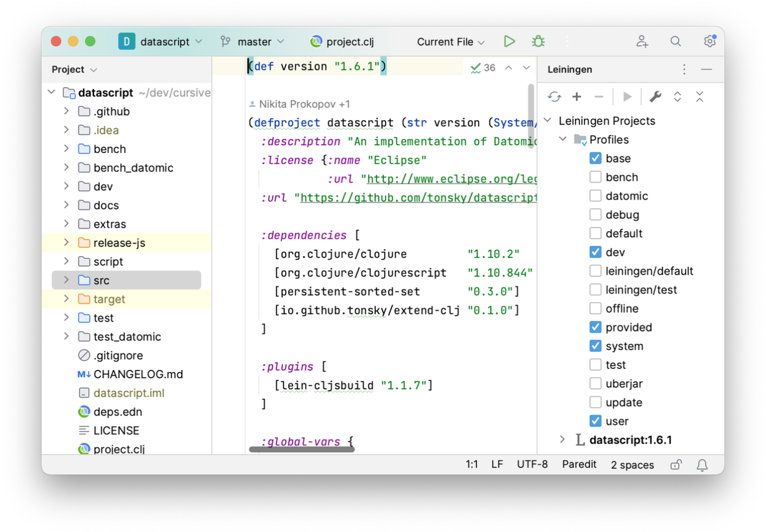Enable the bench profile checkbox
This screenshot has width=766, height=532.
(x=595, y=177)
